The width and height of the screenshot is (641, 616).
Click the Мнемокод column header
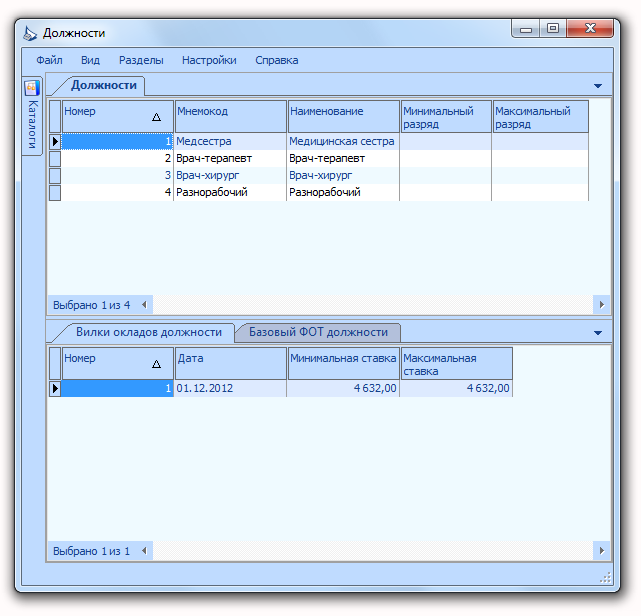coord(231,116)
